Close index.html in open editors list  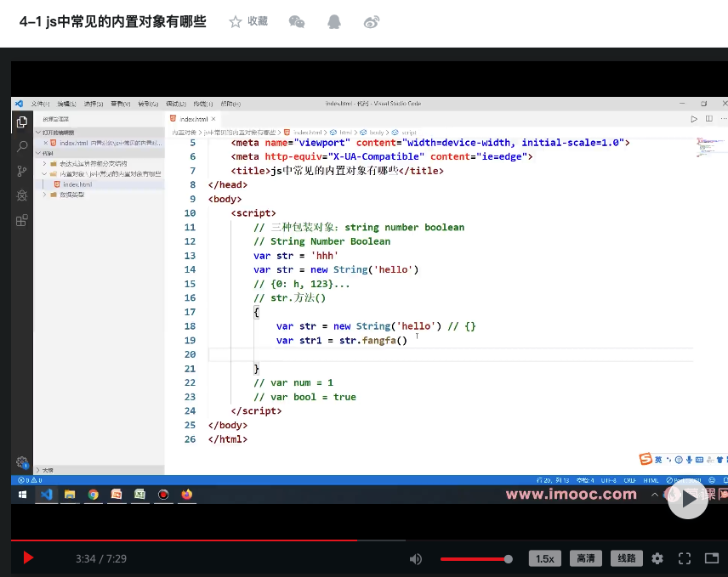point(46,143)
